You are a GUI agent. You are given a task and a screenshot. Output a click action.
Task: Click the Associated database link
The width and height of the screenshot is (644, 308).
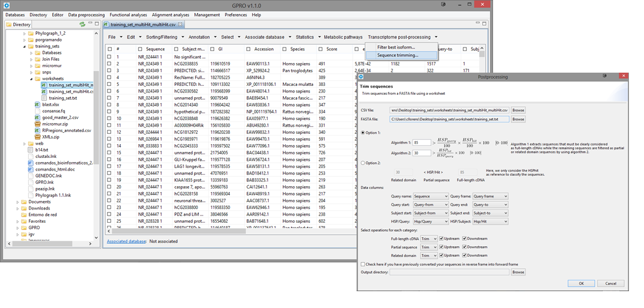click(x=126, y=241)
